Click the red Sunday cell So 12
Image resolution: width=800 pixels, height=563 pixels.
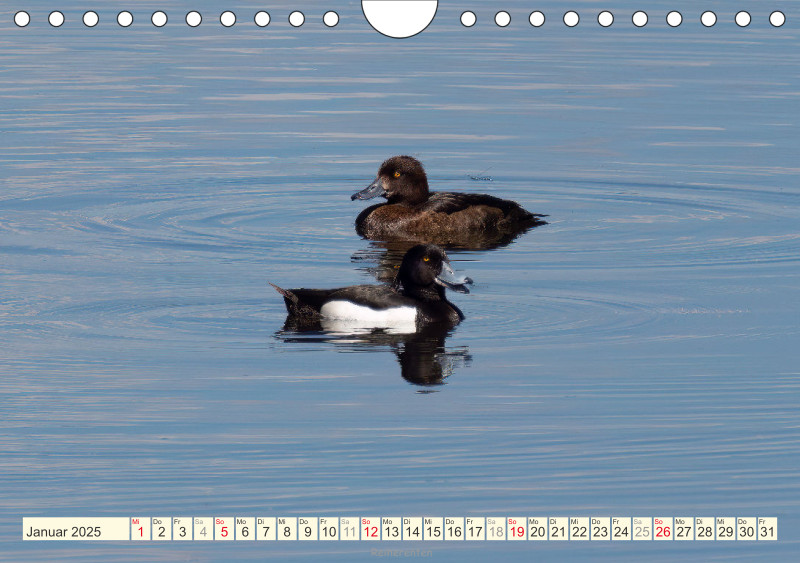point(370,528)
